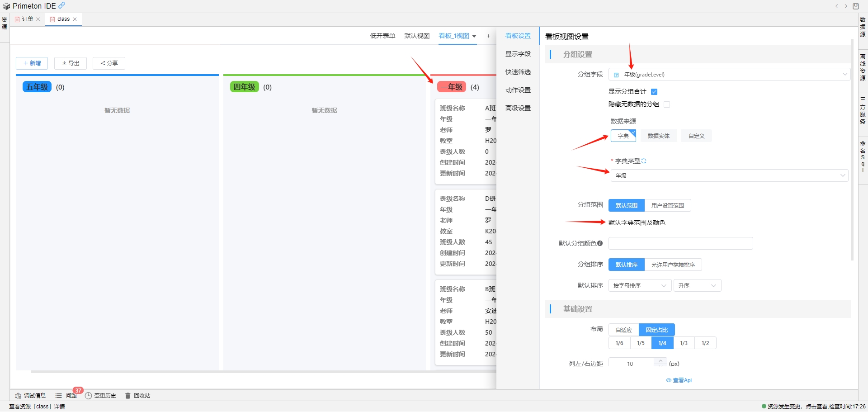Screen dimensions: 868x412
Task: Select 数据实体 as data source
Action: pyautogui.click(x=658, y=136)
